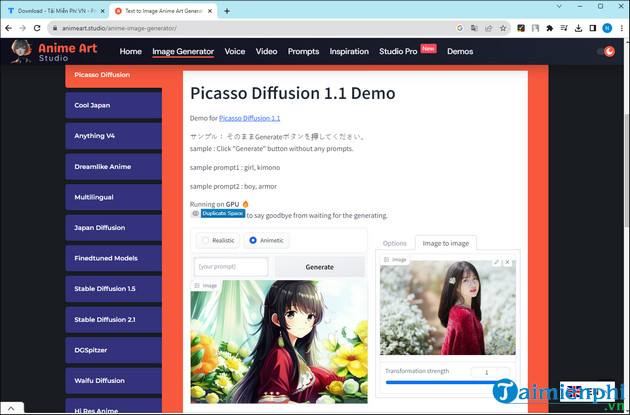Click the media playlist toolbar icon
Screen dimensions: 630x415
pos(564,28)
